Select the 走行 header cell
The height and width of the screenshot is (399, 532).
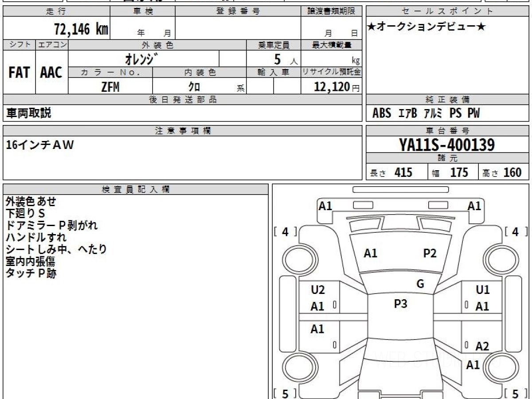56,12
